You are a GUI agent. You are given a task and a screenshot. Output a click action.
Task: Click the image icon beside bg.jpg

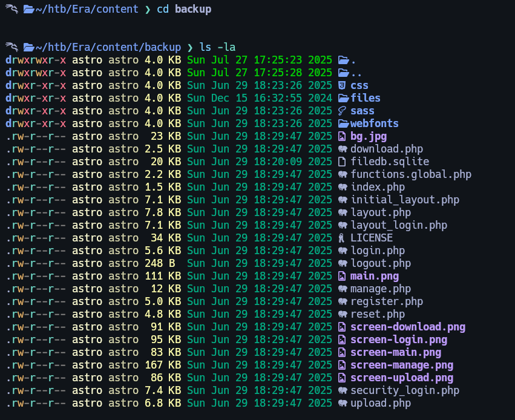pos(342,137)
